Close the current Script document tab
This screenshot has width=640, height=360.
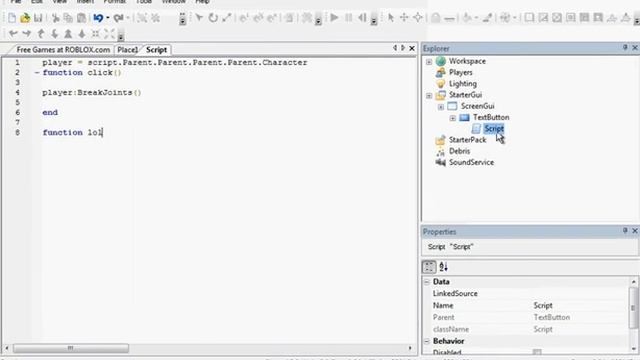(412, 48)
